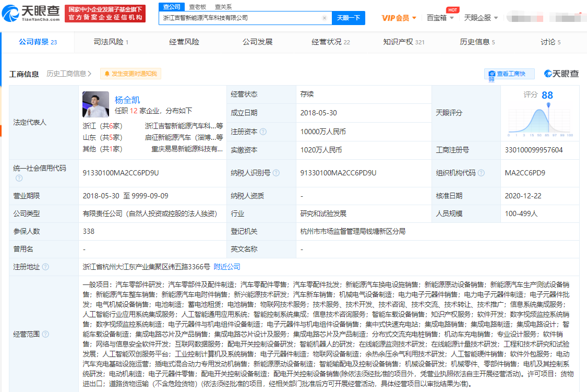This screenshot has height=392, width=587.
Task: Click the camera icon in 查看工商快照
Action: point(492,74)
